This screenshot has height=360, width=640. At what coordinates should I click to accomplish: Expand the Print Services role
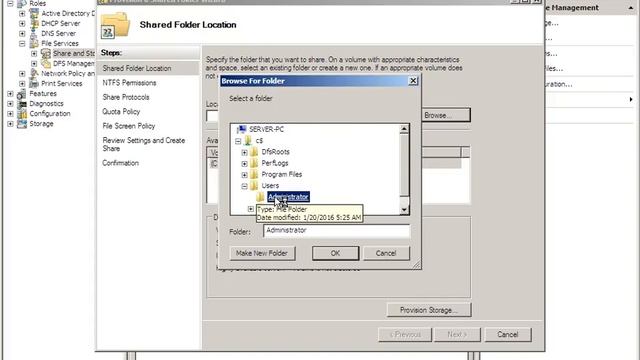coord(22,83)
